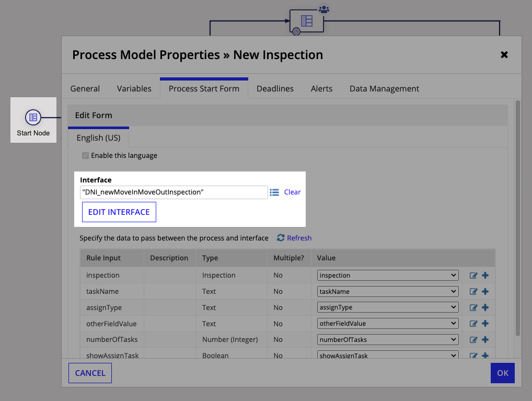Image resolution: width=532 pixels, height=401 pixels.
Task: Open the otherFieldValue value dropdown
Action: point(388,324)
